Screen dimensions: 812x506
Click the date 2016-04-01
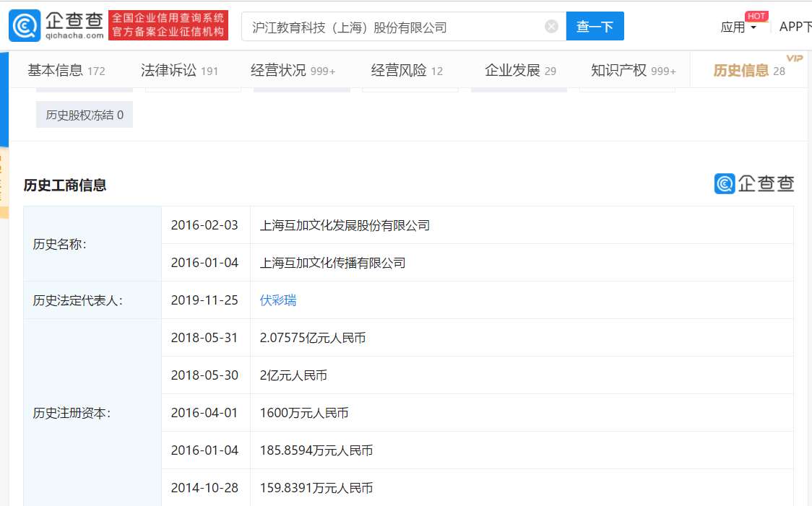pos(204,413)
